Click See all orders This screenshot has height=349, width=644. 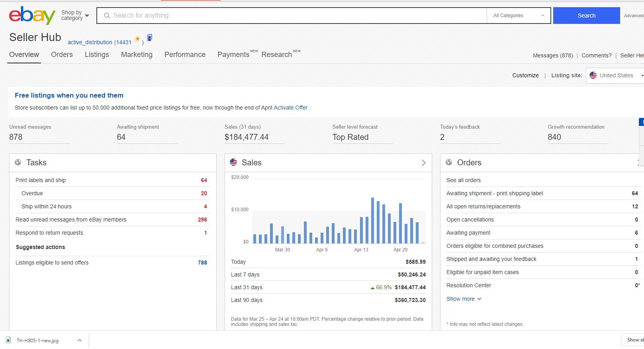pos(464,180)
